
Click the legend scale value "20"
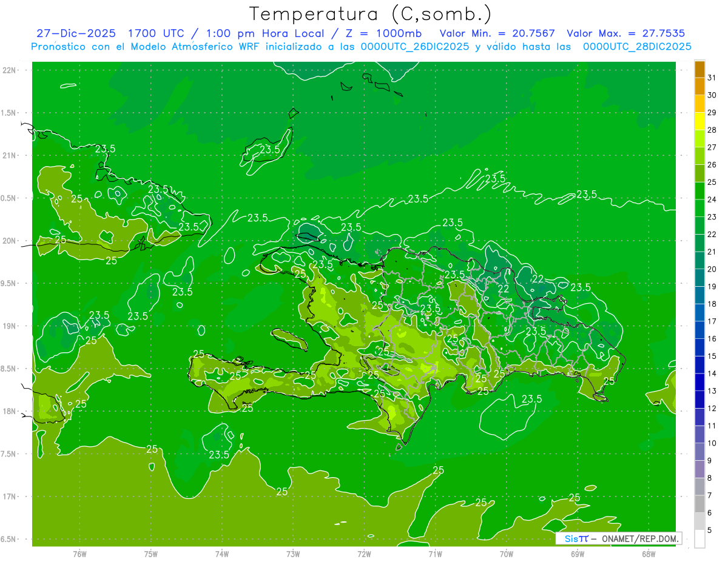(x=712, y=269)
